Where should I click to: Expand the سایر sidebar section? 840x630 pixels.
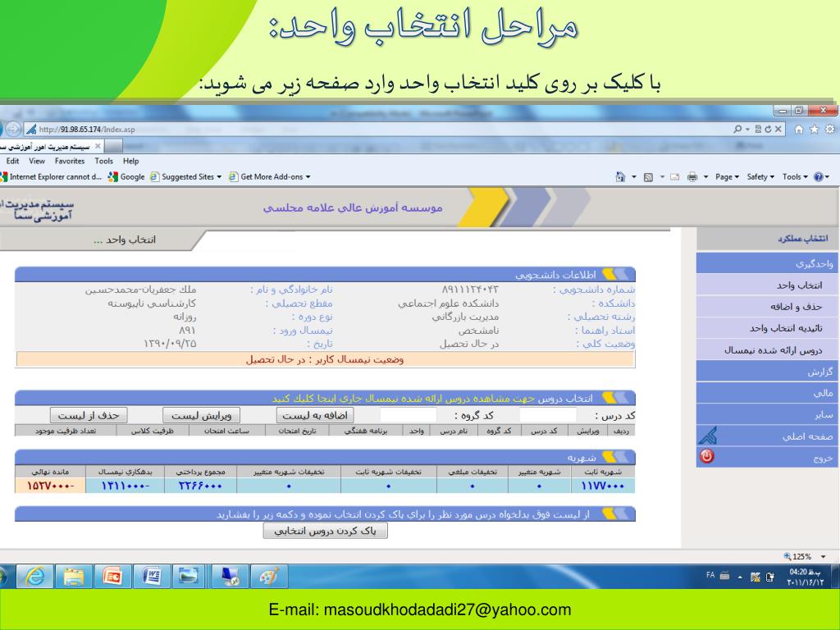pos(767,414)
